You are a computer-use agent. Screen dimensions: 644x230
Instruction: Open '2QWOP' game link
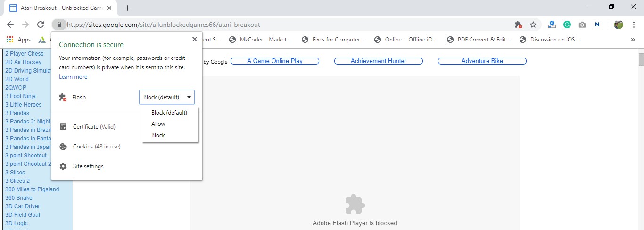coord(16,88)
